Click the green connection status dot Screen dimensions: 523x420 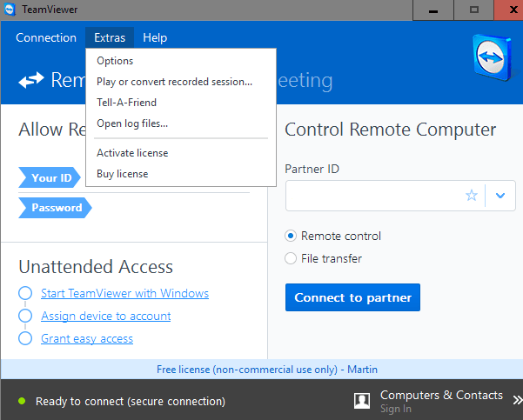point(22,401)
